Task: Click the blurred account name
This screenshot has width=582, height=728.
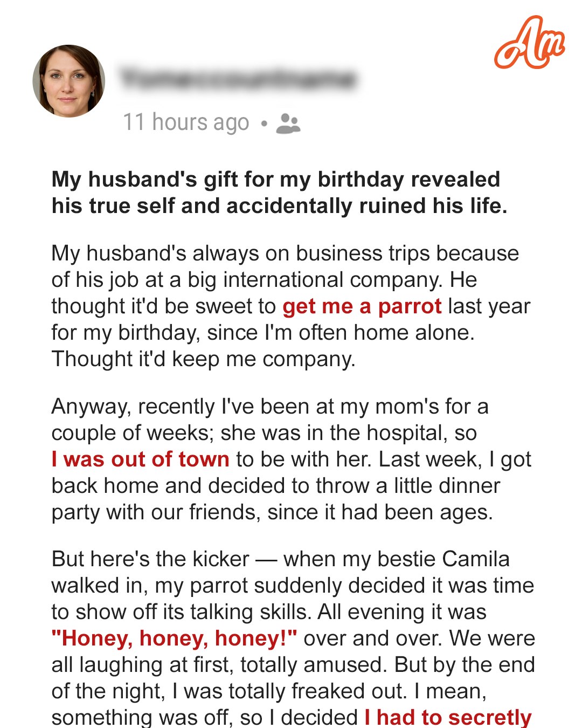Action: (238, 79)
